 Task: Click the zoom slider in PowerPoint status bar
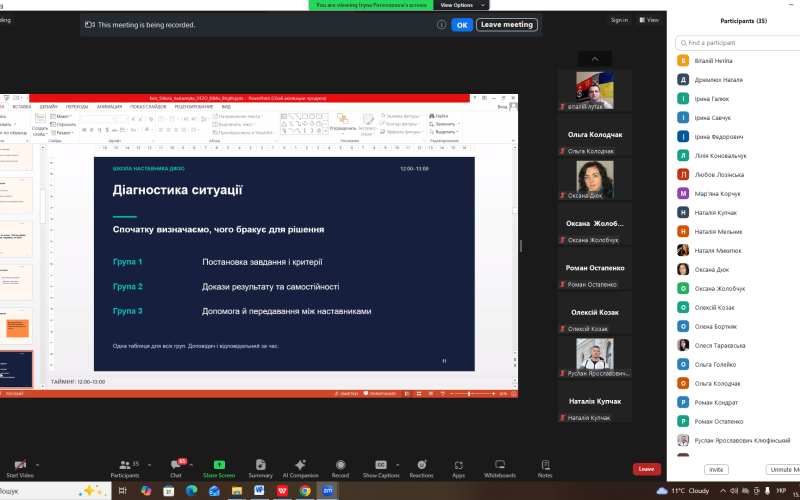(x=472, y=394)
